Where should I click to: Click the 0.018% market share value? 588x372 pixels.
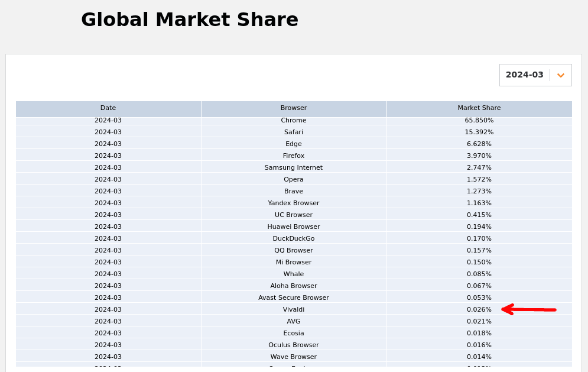pos(479,334)
